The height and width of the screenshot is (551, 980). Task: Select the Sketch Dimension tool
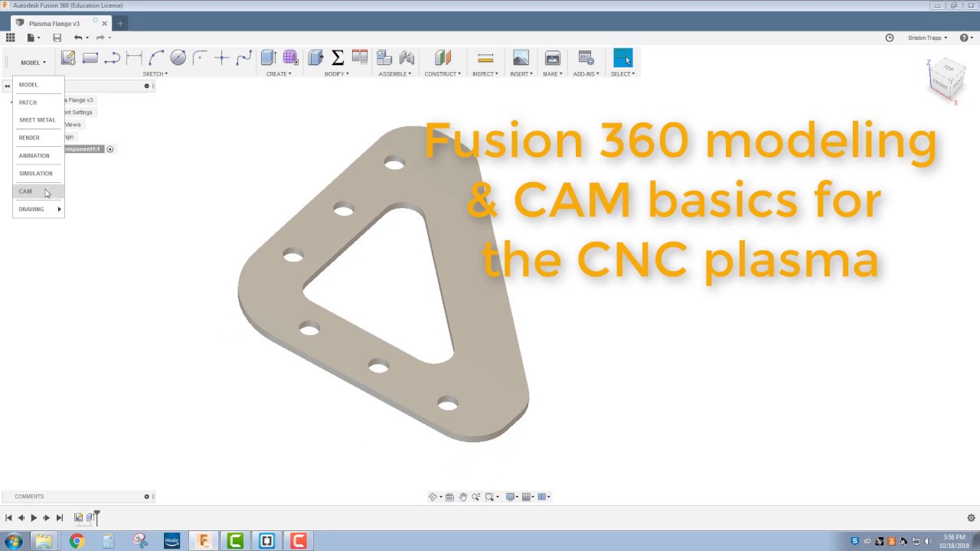[134, 57]
